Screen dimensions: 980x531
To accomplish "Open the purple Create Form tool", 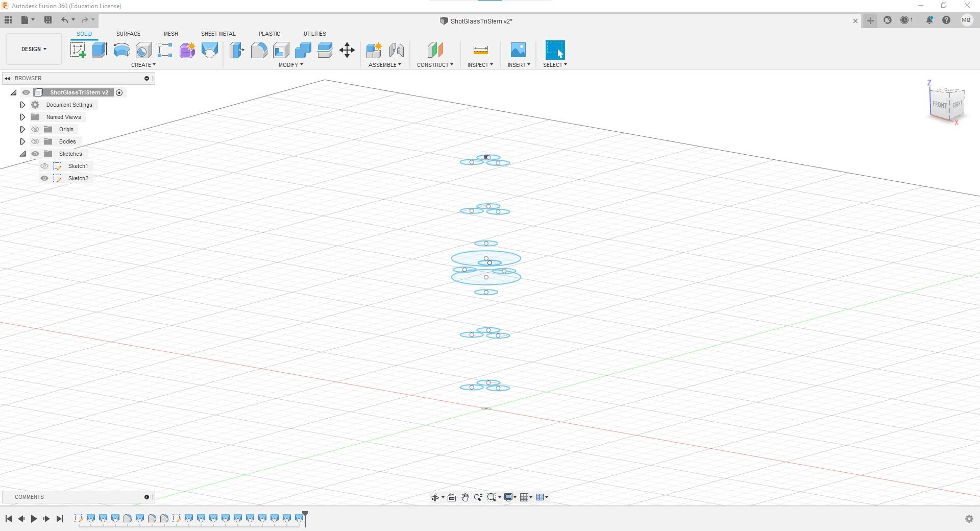I will click(x=187, y=50).
